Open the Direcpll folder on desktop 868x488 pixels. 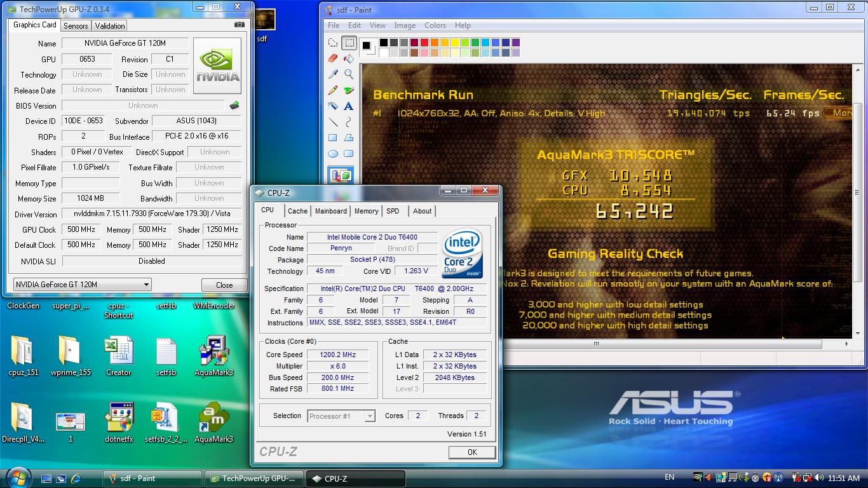click(x=23, y=423)
